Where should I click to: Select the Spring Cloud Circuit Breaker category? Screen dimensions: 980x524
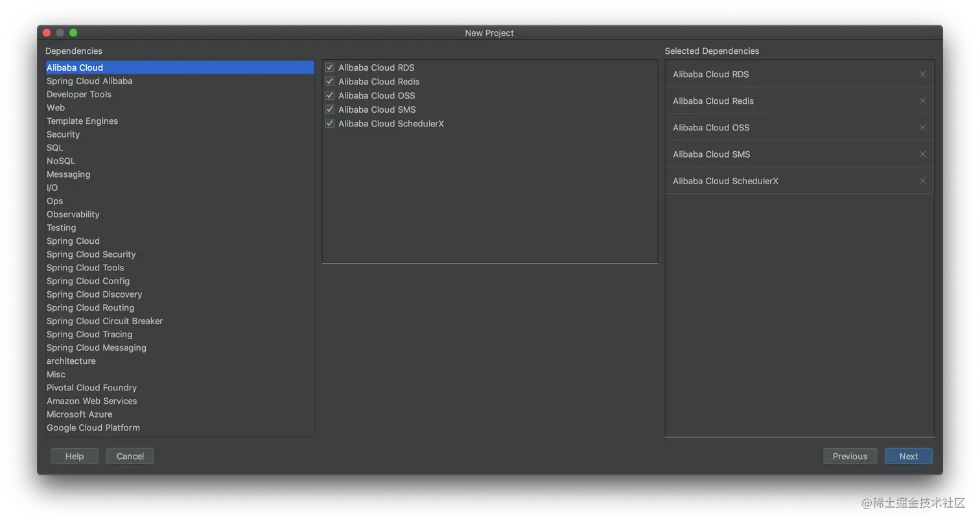(x=180, y=321)
